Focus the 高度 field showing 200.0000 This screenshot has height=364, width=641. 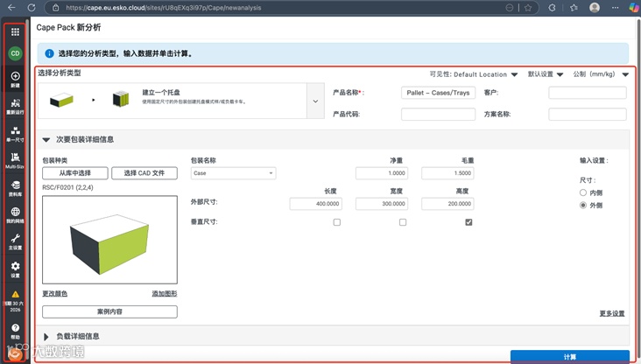[x=447, y=204]
